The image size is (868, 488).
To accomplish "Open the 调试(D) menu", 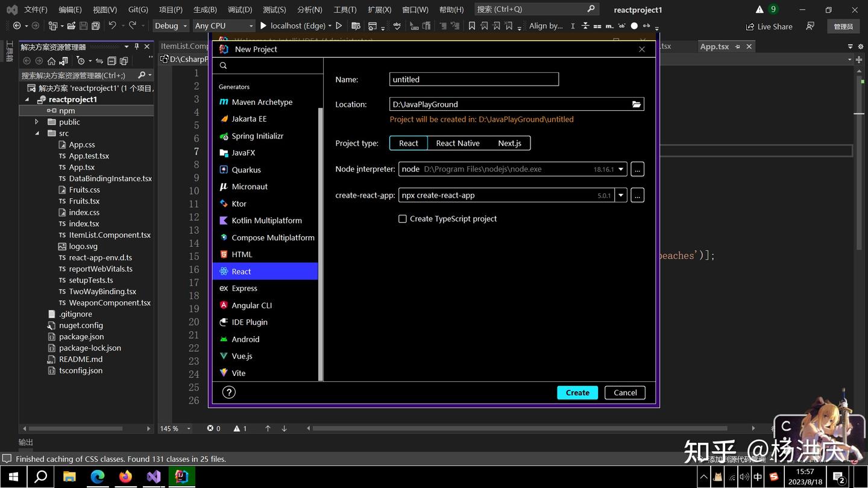I will 240,10.
